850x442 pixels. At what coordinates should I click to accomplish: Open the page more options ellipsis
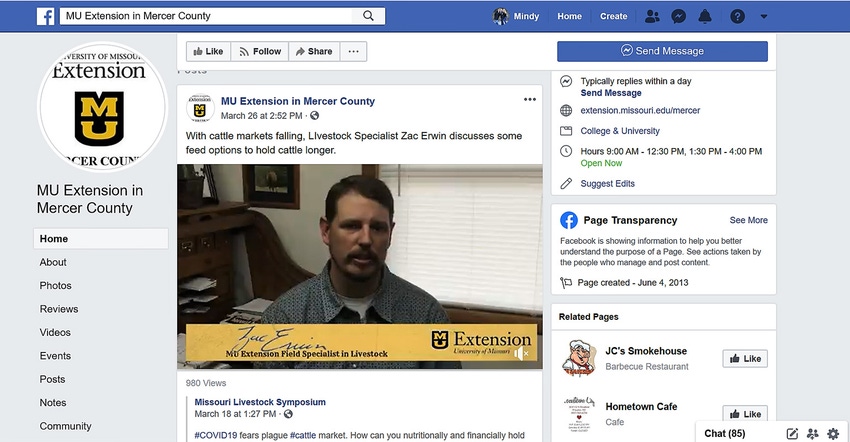353,52
